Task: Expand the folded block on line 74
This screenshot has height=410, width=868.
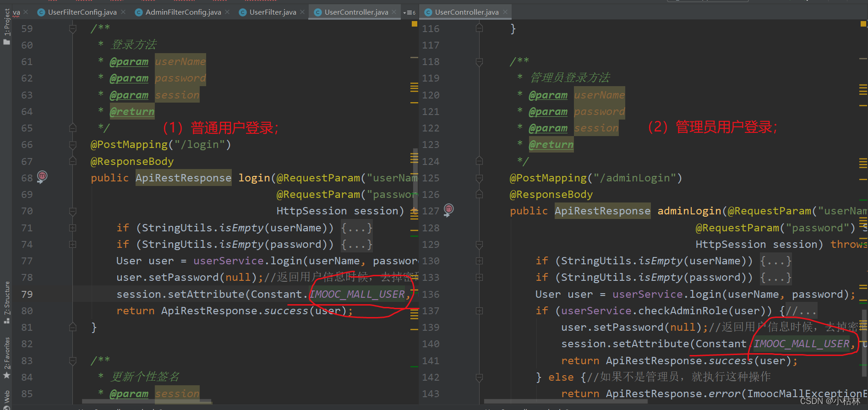Action: point(73,244)
